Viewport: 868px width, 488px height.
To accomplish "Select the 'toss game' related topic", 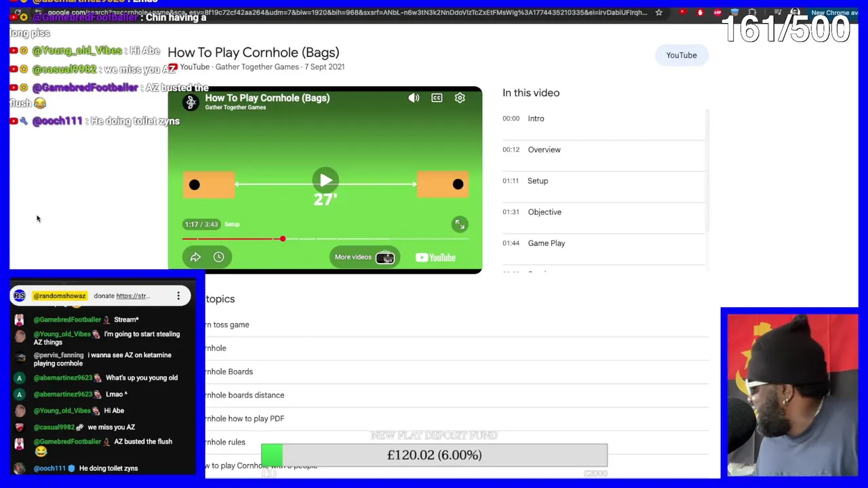I will (456, 325).
